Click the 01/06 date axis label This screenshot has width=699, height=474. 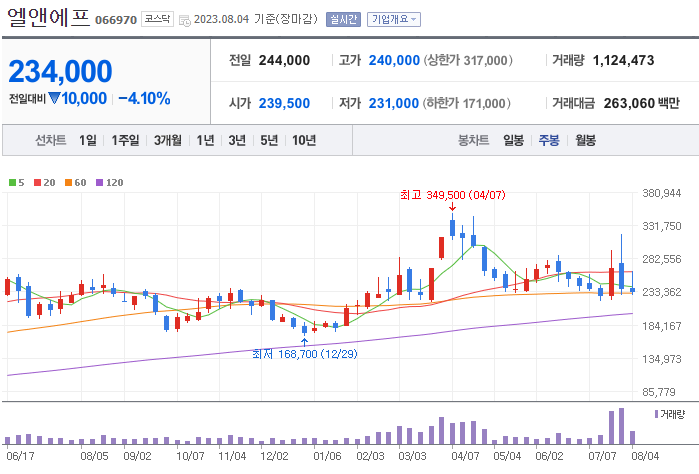click(x=327, y=456)
